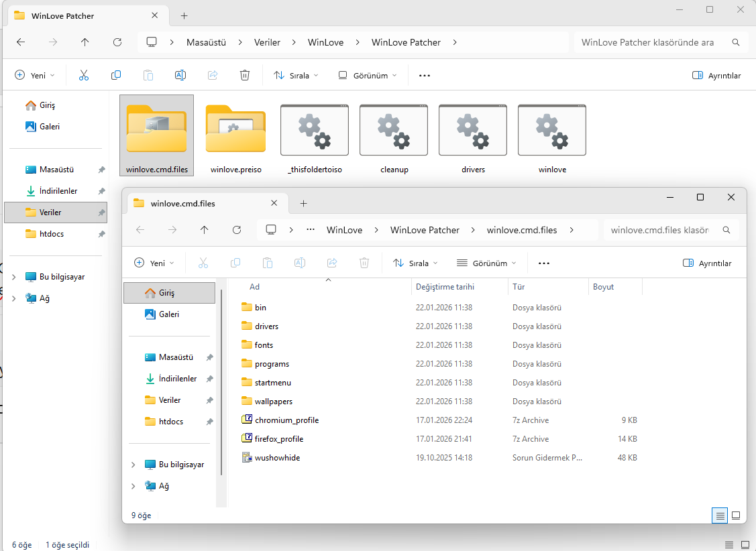Image resolution: width=756 pixels, height=551 pixels.
Task: Click Share icon in WinLove Patcher toolbar
Action: 213,75
